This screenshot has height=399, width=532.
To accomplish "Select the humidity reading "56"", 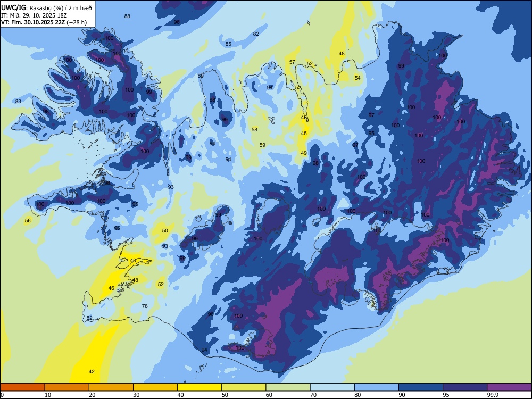I will (28, 221).
